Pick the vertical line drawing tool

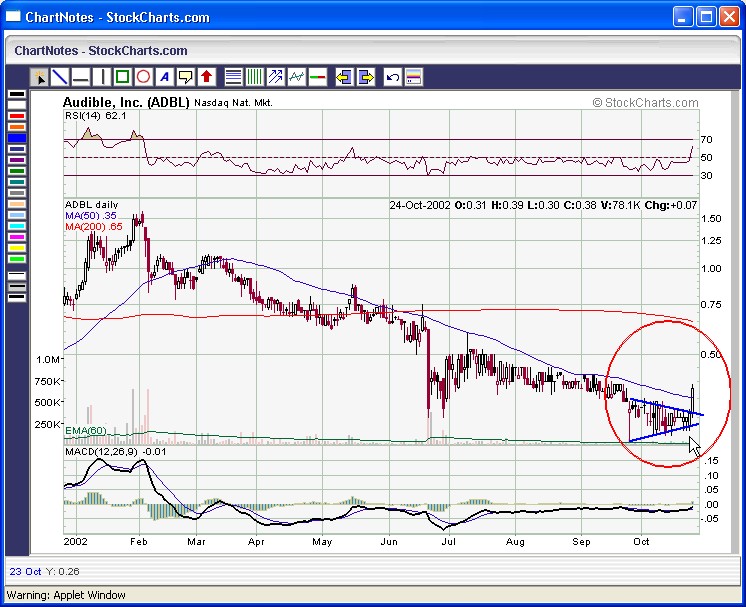point(102,77)
